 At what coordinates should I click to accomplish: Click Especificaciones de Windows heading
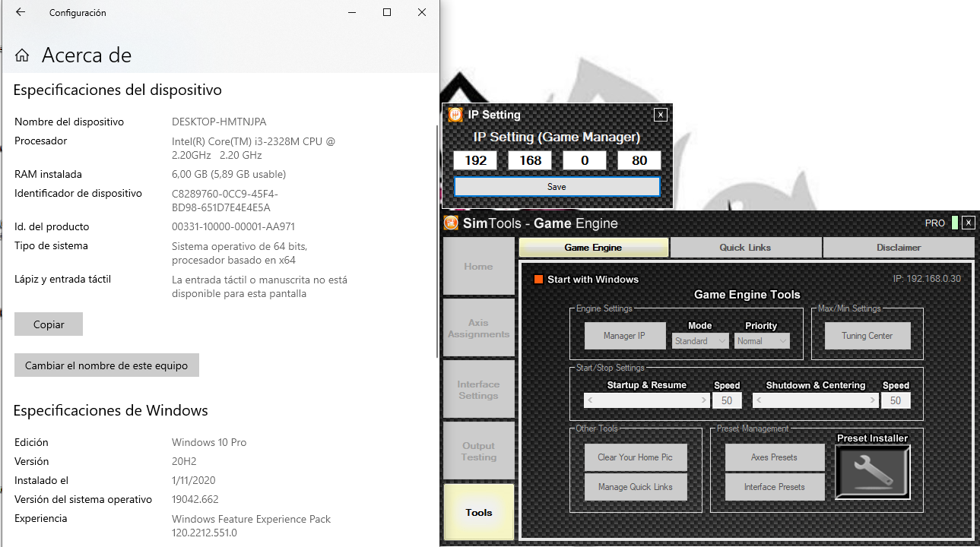pyautogui.click(x=110, y=410)
